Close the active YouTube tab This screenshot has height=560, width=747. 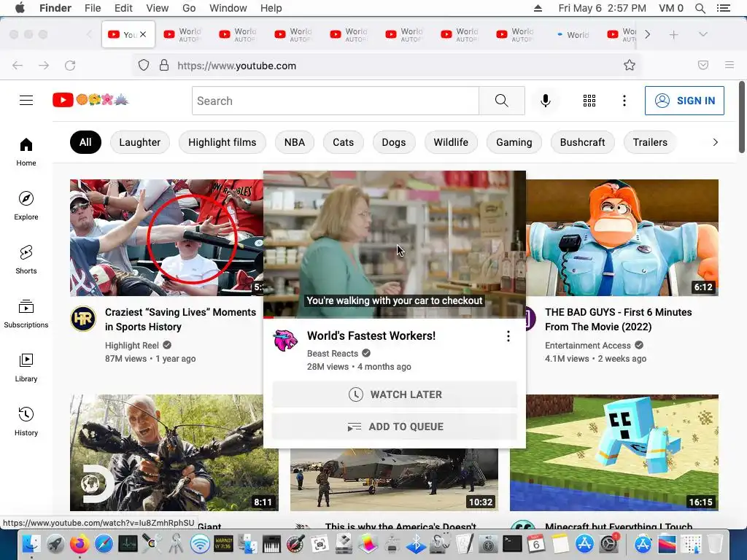[x=143, y=34]
